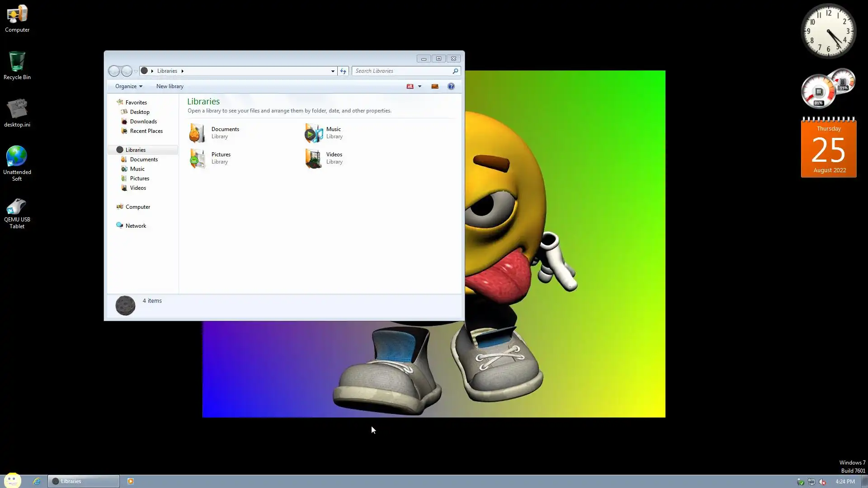
Task: Click the CPU meter gadget
Action: 819,92
